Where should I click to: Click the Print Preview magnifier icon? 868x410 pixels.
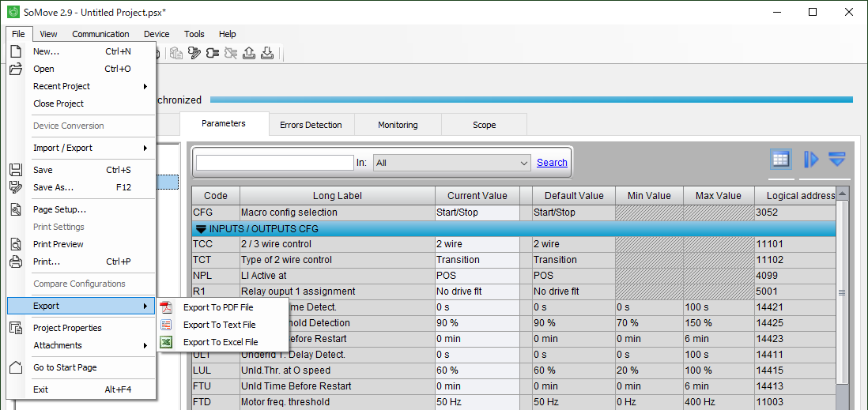(16, 244)
